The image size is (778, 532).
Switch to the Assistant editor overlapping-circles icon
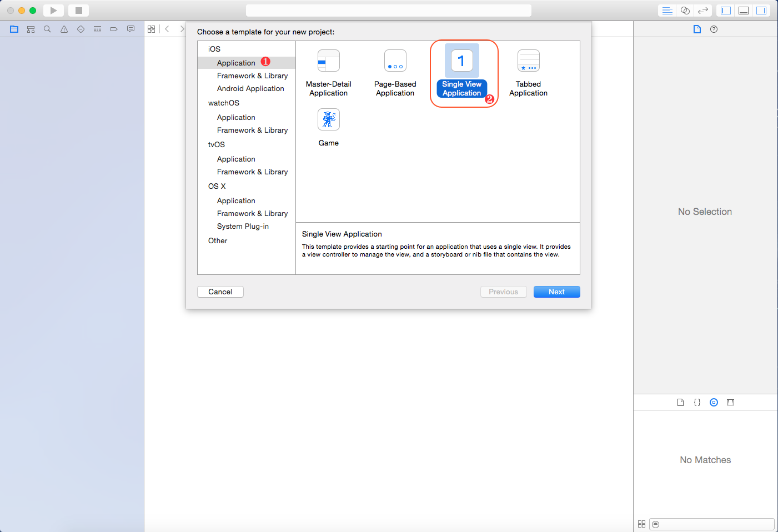pyautogui.click(x=685, y=11)
